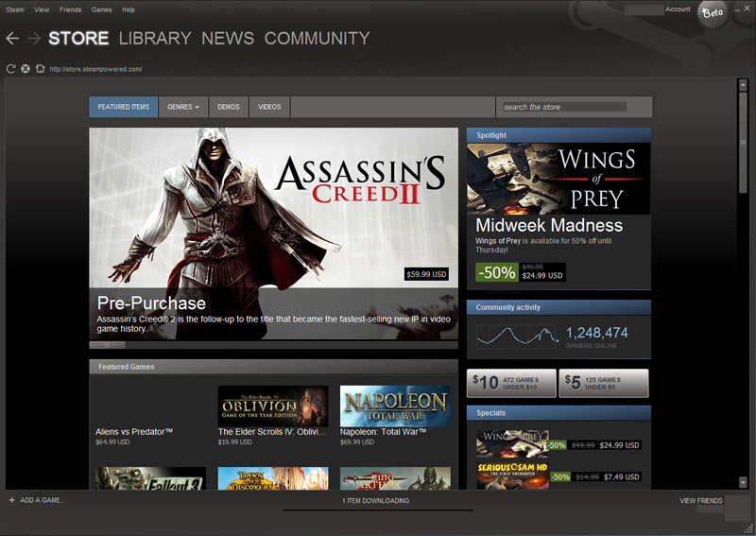Open View Friends

coord(701,501)
